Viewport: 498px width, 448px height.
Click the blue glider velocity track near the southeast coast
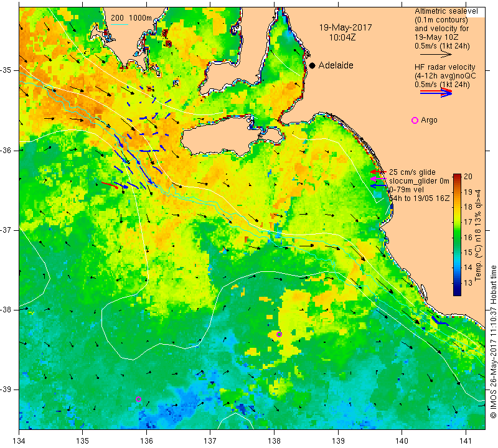[x=439, y=320]
